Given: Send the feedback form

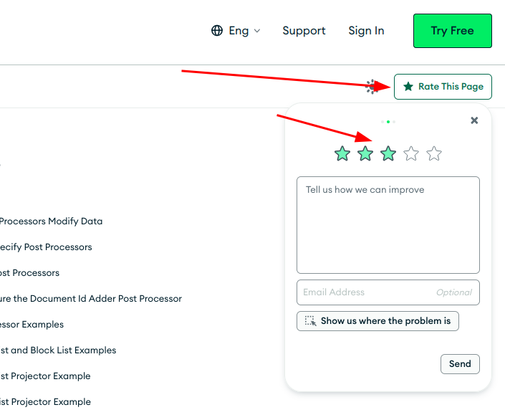Looking at the screenshot, I should [460, 364].
